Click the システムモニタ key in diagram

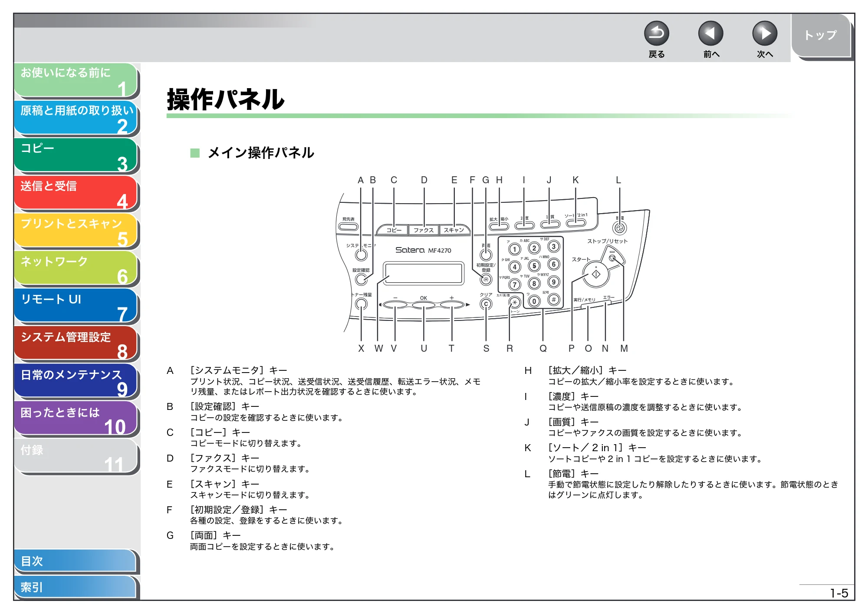point(361,254)
